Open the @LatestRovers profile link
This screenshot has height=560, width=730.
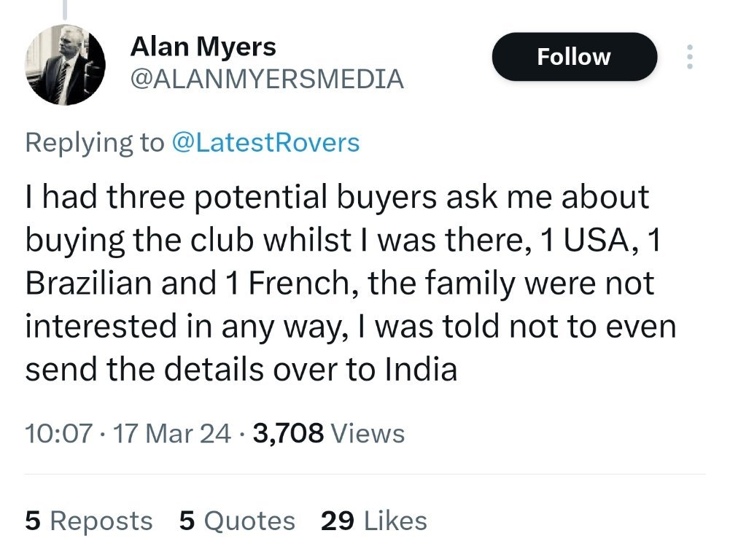click(x=265, y=142)
